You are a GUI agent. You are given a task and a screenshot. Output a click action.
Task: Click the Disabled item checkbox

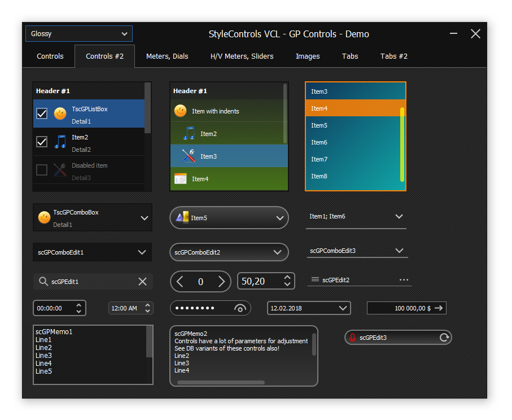42,170
